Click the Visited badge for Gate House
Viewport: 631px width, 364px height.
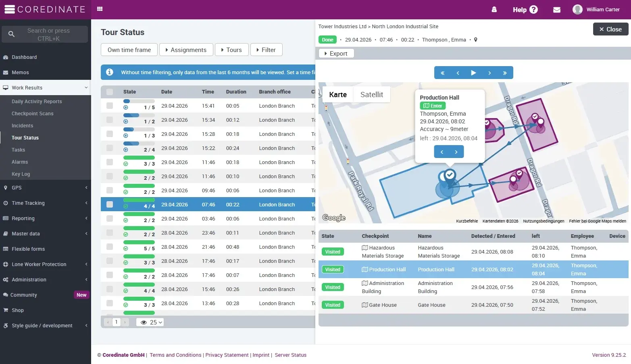[333, 305]
